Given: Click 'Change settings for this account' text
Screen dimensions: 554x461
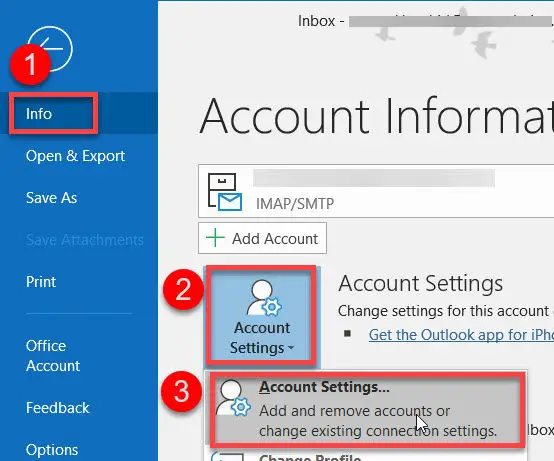Looking at the screenshot, I should click(443, 311).
